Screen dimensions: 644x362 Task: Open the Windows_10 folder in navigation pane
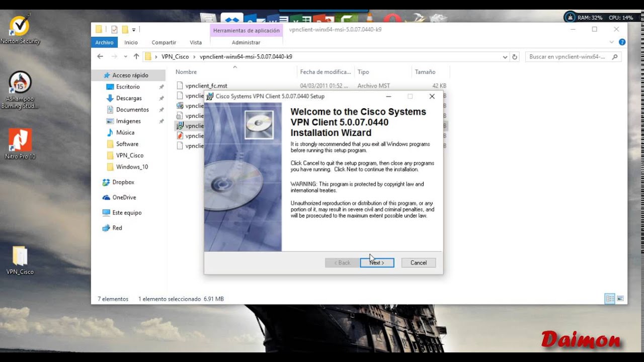(132, 167)
